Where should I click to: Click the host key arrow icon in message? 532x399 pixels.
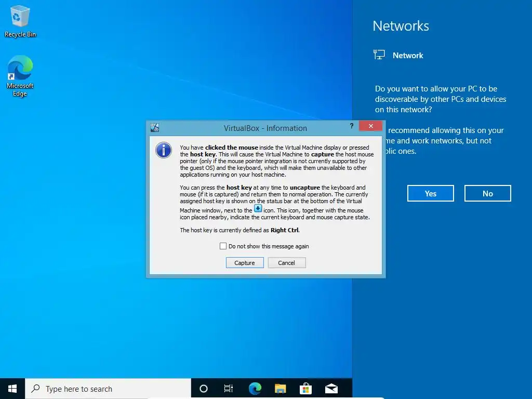point(258,208)
